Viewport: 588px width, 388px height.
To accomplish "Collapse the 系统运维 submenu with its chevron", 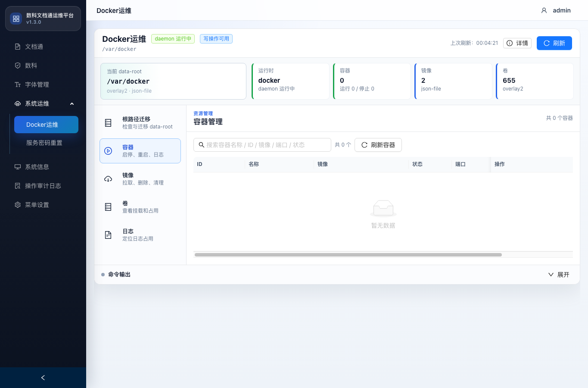I will click(72, 103).
